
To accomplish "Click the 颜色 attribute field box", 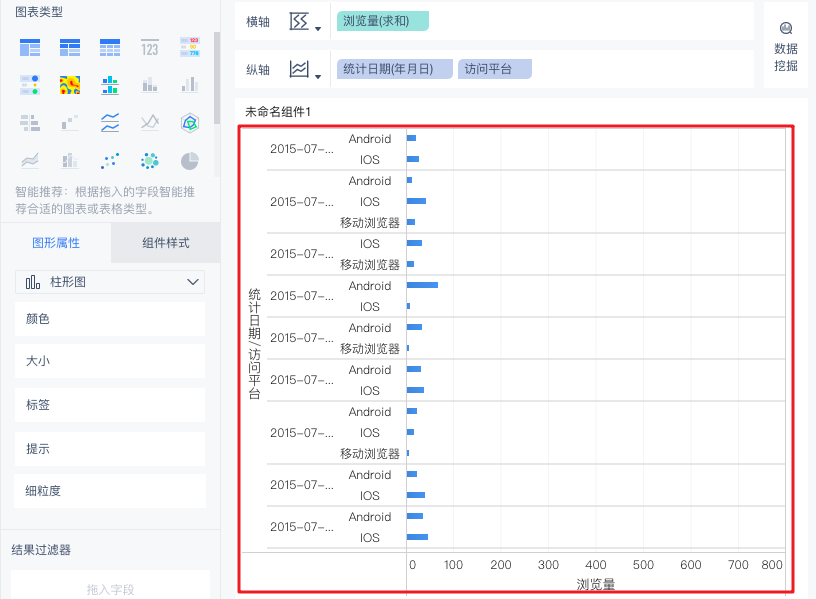I will click(110, 318).
